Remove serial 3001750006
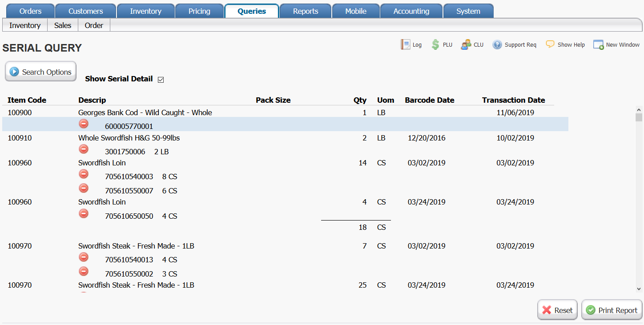The height and width of the screenshot is (325, 644). click(x=84, y=149)
